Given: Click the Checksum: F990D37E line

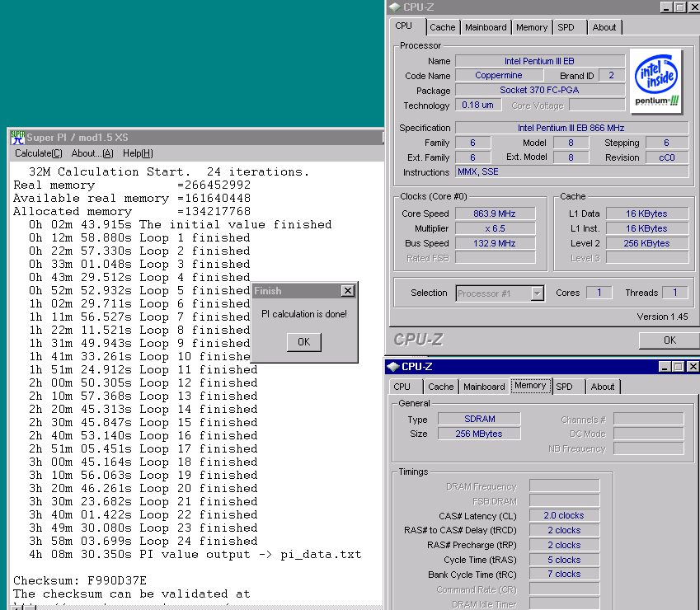Looking at the screenshot, I should (80, 580).
